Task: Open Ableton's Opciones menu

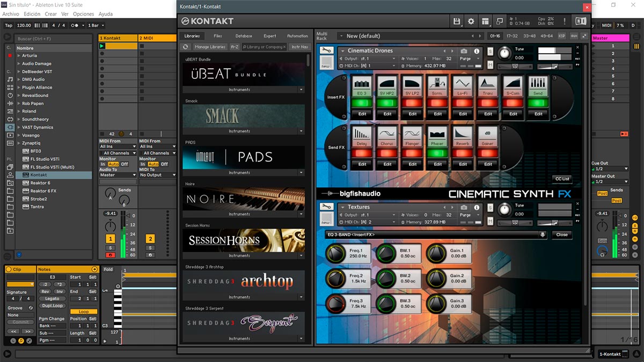Action: (83, 14)
